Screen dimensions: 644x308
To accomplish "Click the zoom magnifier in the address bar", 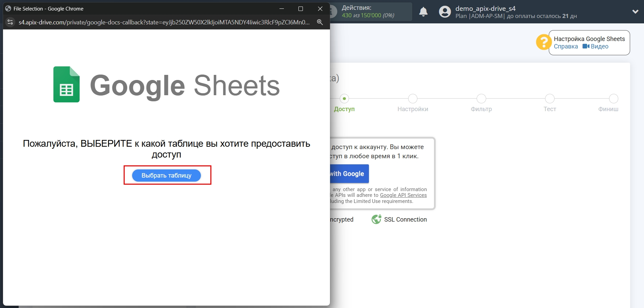I will [319, 22].
